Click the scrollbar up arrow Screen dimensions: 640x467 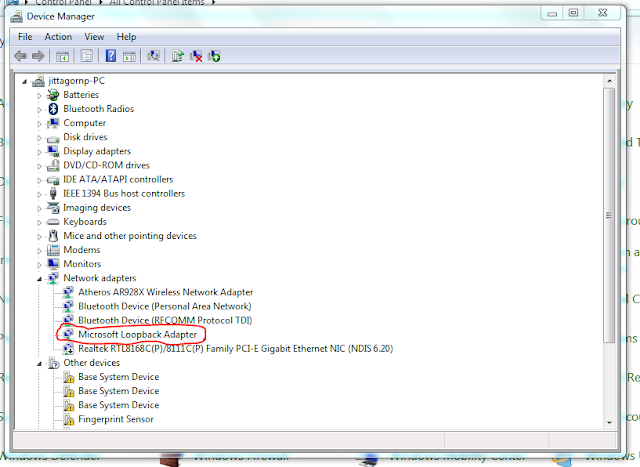(609, 81)
